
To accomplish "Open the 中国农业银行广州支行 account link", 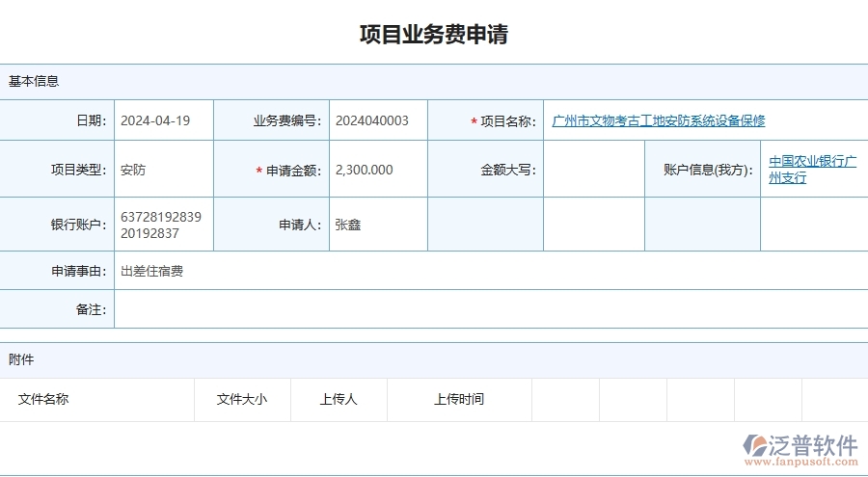I will click(812, 170).
